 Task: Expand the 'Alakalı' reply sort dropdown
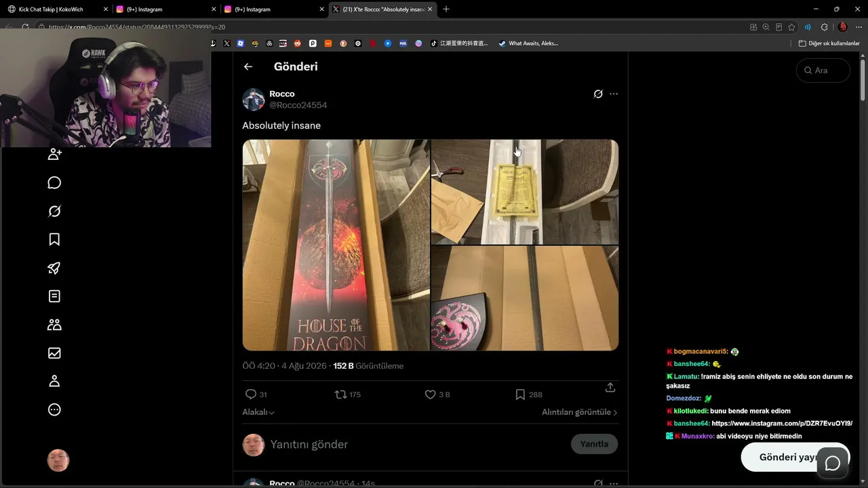pos(258,412)
